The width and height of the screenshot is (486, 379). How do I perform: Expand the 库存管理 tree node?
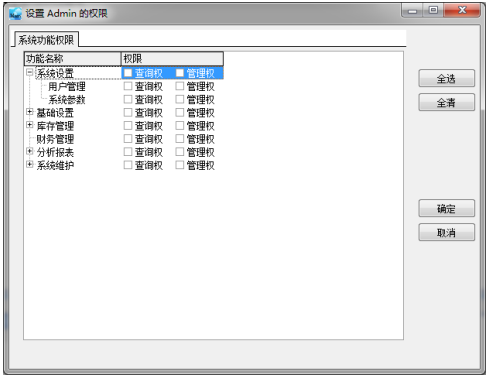pos(30,125)
